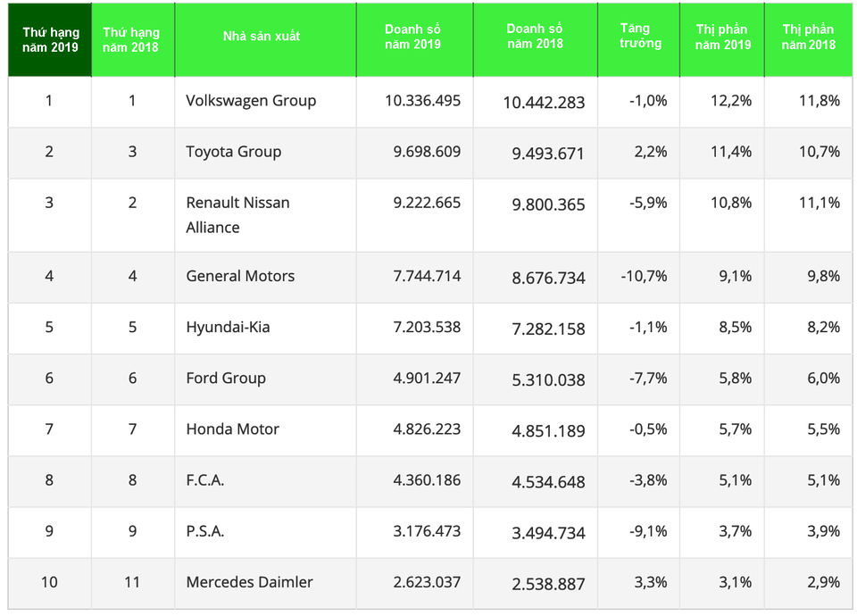Click the 11,8% market share value
Screen dimensions: 857x616
(820, 101)
